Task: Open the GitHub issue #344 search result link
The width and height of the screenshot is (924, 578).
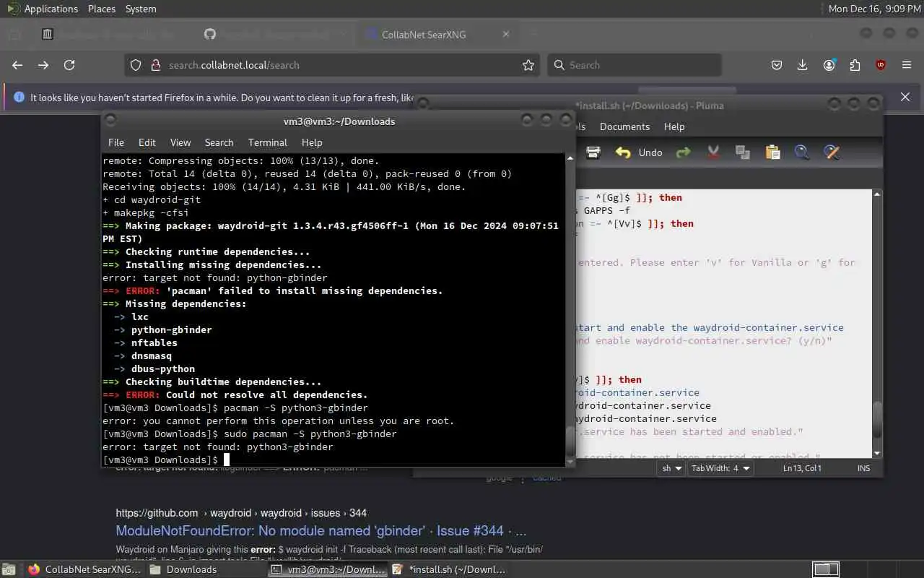Action: [321, 530]
